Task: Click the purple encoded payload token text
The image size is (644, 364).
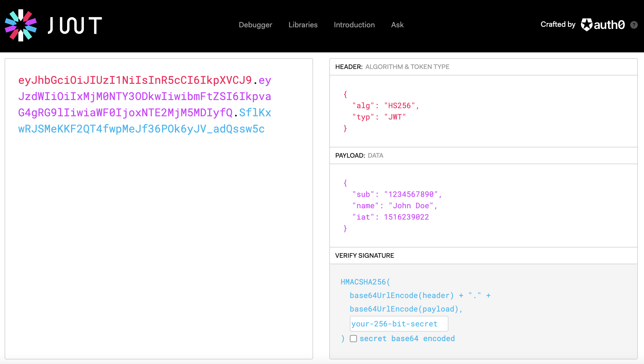Action: [144, 97]
